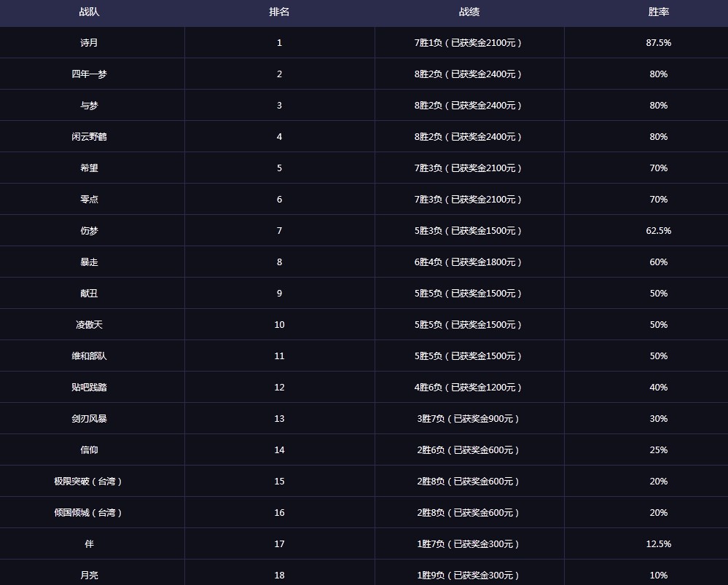This screenshot has height=585, width=728.
Task: Click record 6胜4负 with 1800元 prize
Action: [468, 262]
